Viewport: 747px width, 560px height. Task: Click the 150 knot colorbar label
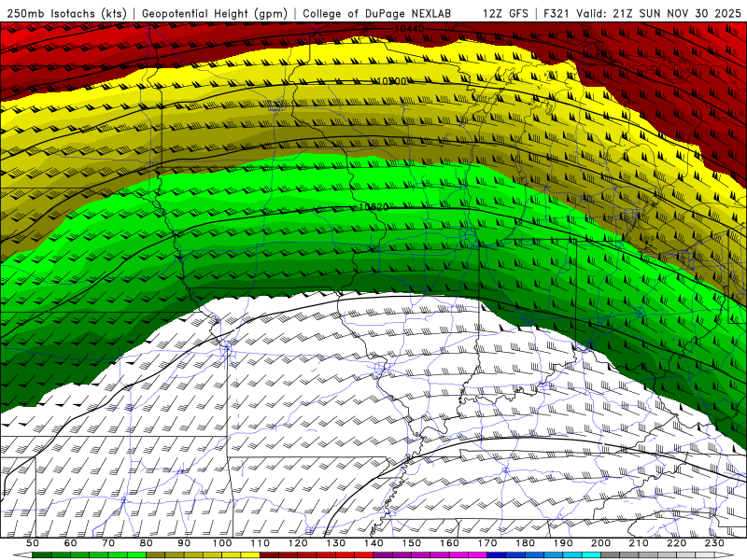[x=412, y=543]
